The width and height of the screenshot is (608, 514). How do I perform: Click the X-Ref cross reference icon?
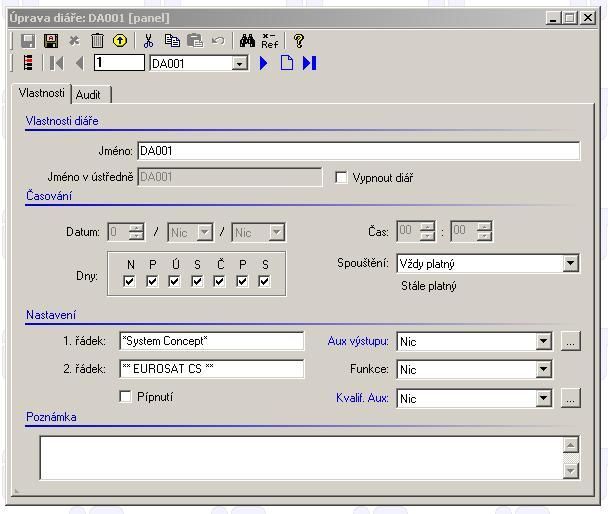tap(270, 41)
